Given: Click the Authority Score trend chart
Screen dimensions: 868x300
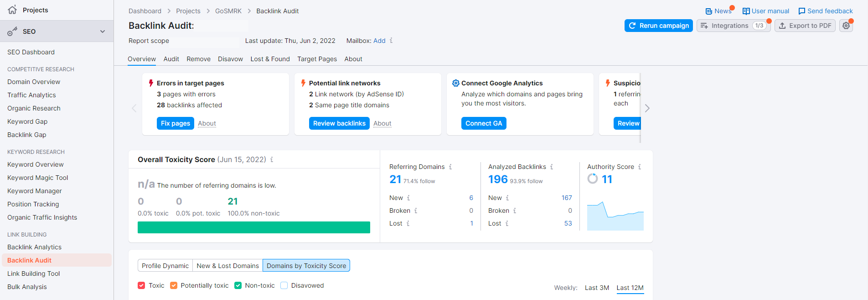Looking at the screenshot, I should (x=615, y=216).
